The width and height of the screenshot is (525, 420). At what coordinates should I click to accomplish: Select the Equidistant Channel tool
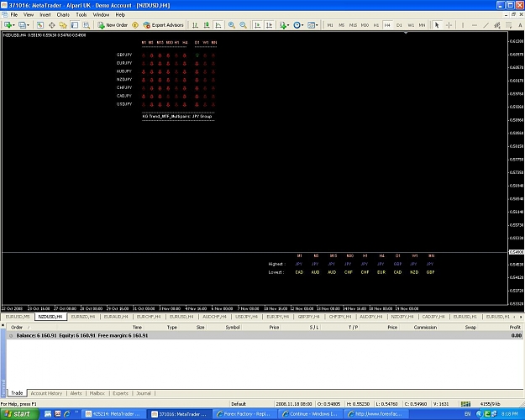(497, 25)
